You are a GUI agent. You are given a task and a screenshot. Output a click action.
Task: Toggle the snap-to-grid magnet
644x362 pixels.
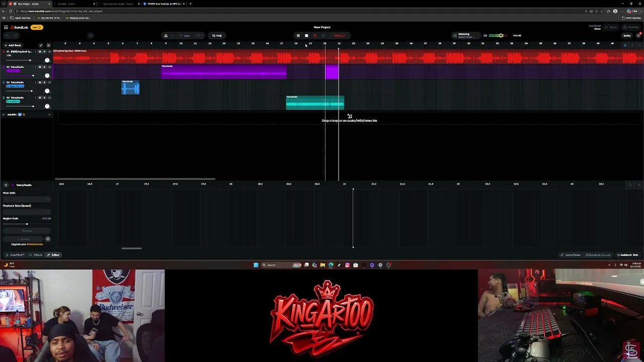625,45
